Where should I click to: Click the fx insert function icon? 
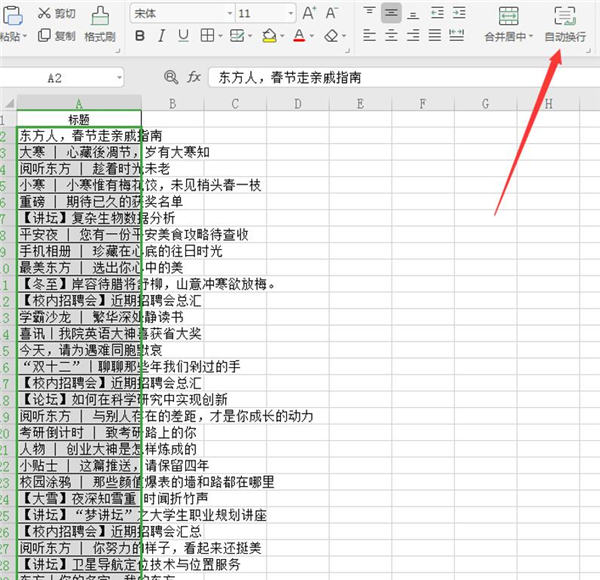click(x=194, y=77)
